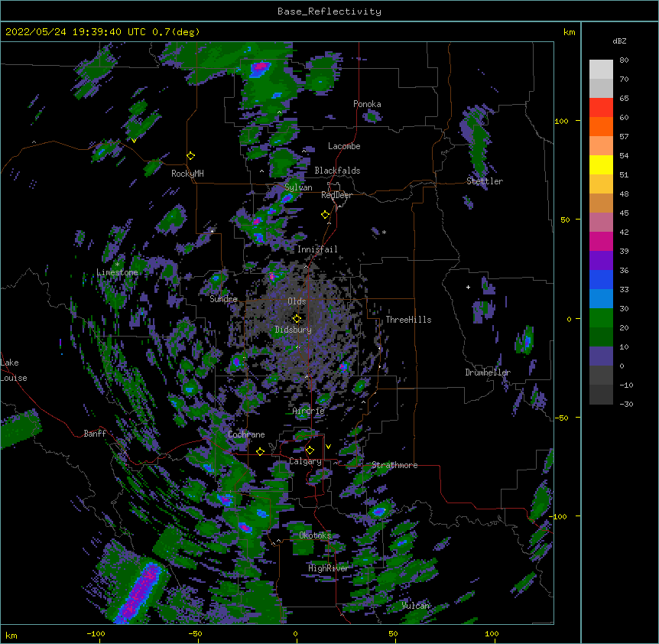Image resolution: width=659 pixels, height=644 pixels.
Task: Click the yellow diamond marker above RockyMH
Action: [x=190, y=156]
